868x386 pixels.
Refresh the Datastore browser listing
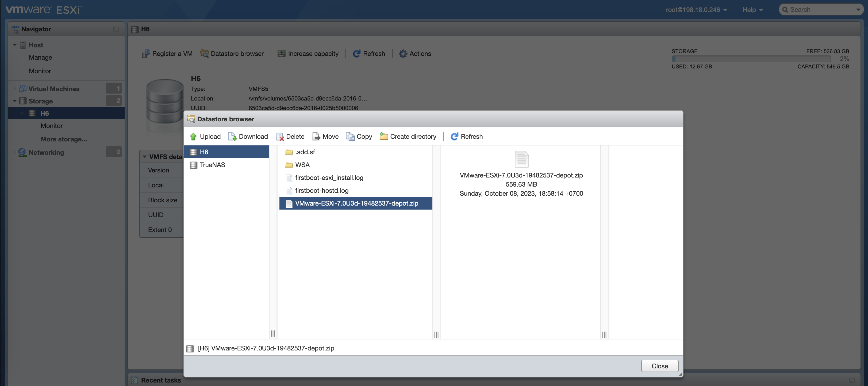pos(467,136)
